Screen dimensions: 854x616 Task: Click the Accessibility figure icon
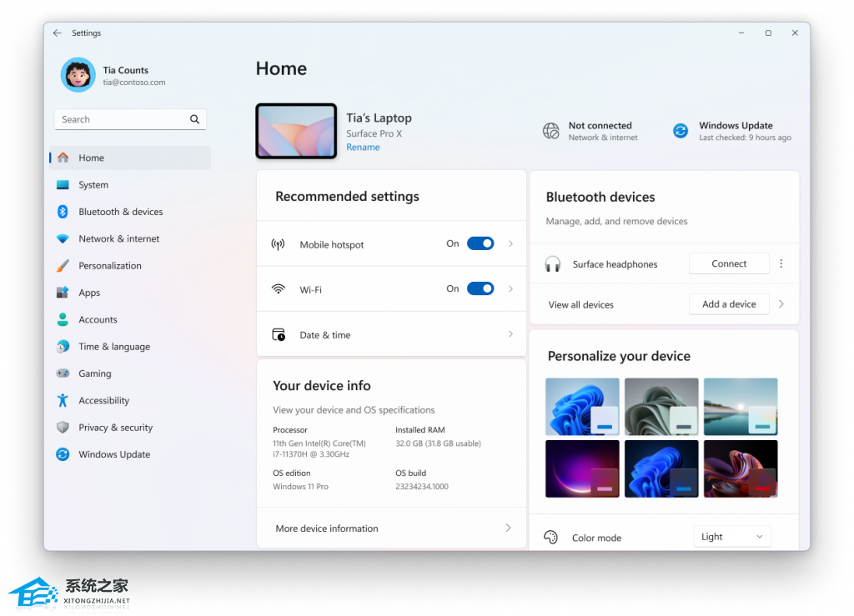click(x=63, y=400)
